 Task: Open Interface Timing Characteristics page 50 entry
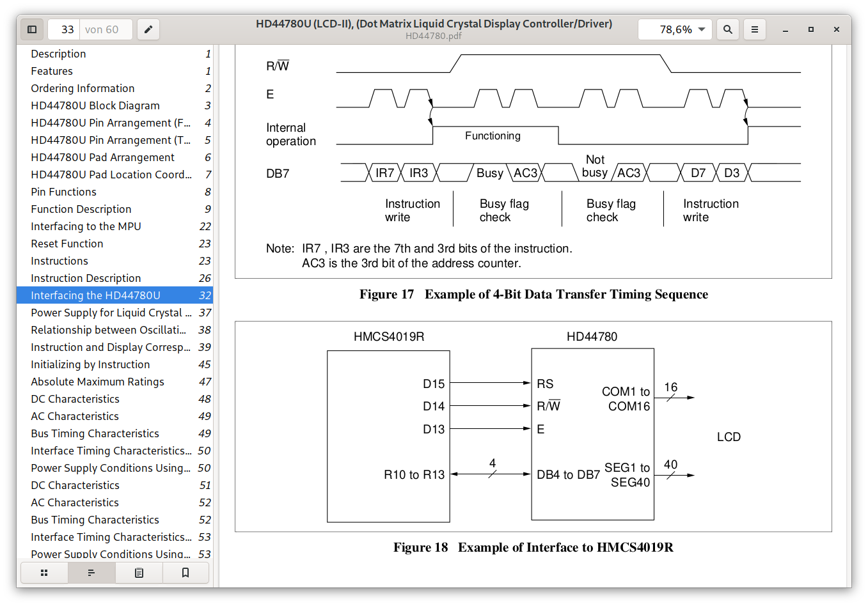coord(114,451)
